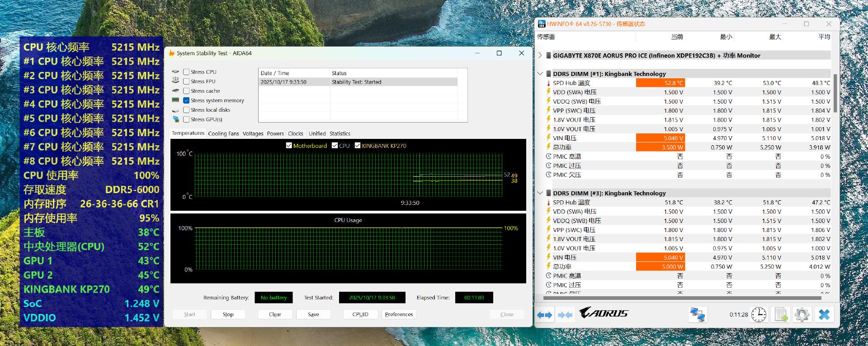Click the HWiNFO horizontal scrollbar
The width and height of the screenshot is (868, 346).
(682, 299)
